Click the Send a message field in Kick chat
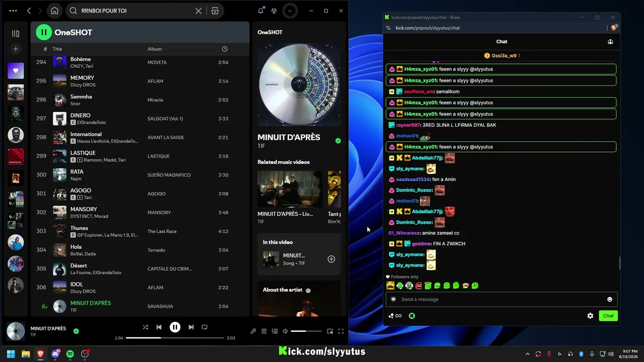Viewport: 644px width, 362px height. tap(501, 299)
